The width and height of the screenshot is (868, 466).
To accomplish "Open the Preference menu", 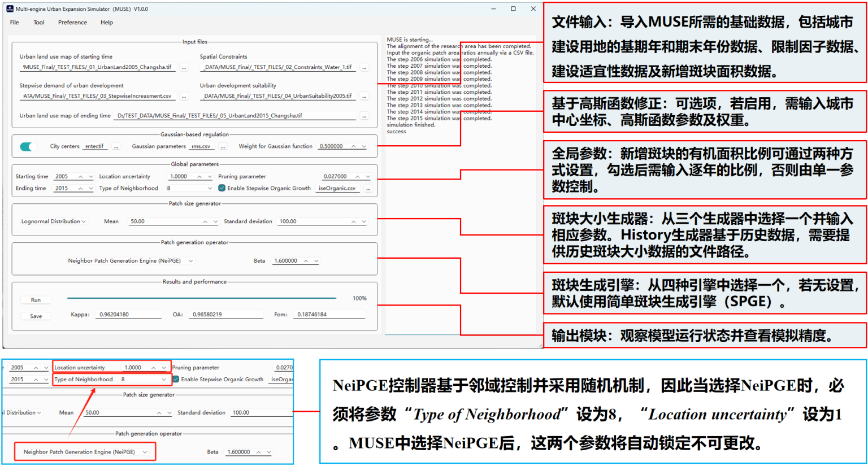I will pyautogui.click(x=72, y=23).
